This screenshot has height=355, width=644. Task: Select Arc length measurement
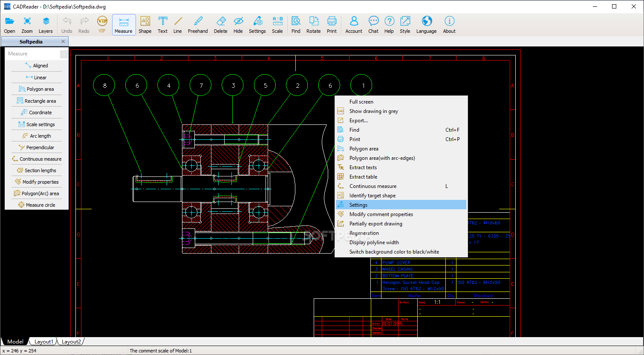pos(37,136)
